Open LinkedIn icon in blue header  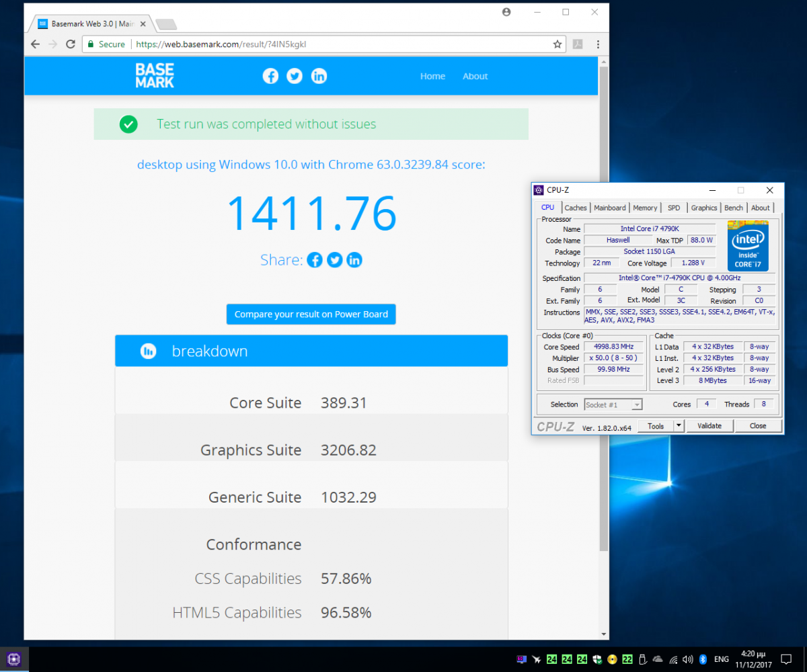pyautogui.click(x=319, y=76)
